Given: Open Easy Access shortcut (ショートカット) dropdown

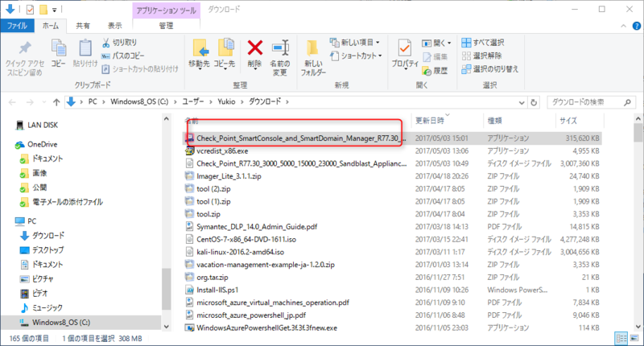Looking at the screenshot, I should click(356, 56).
